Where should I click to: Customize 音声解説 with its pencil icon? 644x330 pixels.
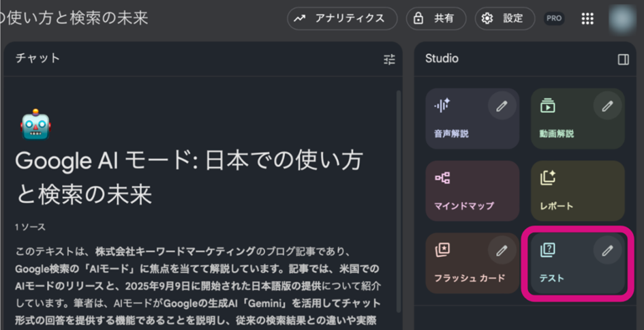pyautogui.click(x=502, y=106)
